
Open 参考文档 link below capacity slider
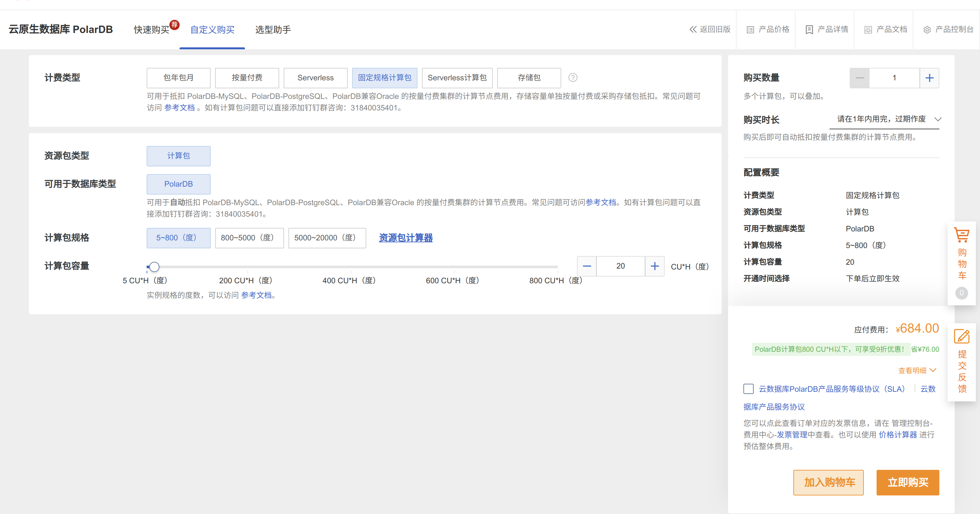click(x=256, y=295)
